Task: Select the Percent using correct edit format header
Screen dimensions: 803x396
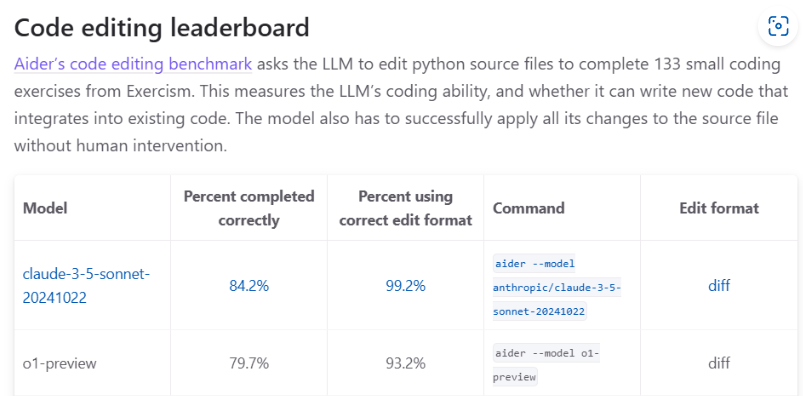Action: (x=406, y=208)
